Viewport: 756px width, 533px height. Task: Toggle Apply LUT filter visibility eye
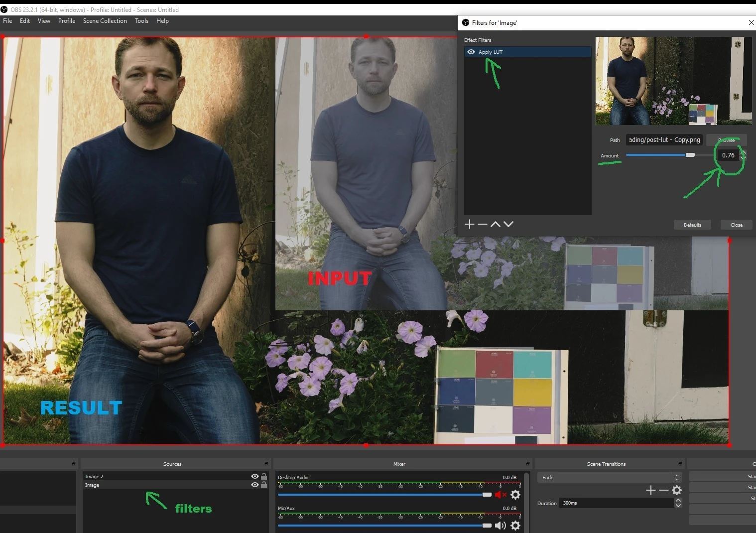(x=471, y=52)
